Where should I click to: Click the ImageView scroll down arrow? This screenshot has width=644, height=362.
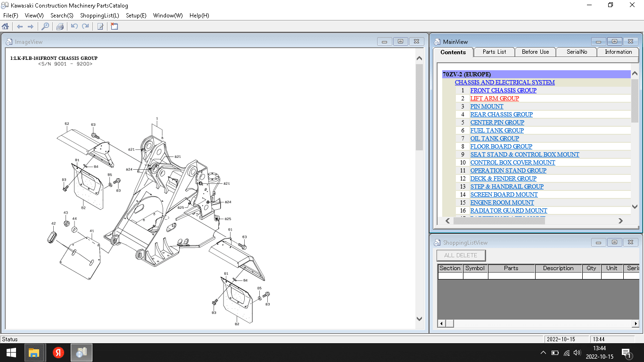pyautogui.click(x=419, y=319)
